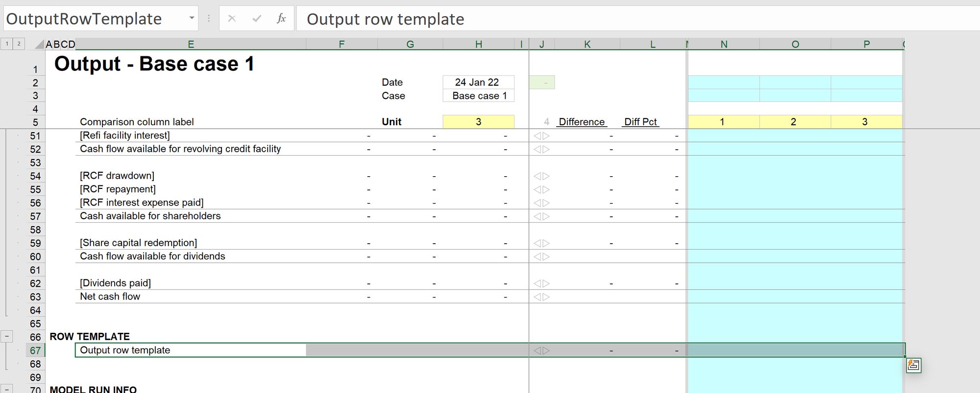Show outline level 2 rows

click(x=19, y=44)
